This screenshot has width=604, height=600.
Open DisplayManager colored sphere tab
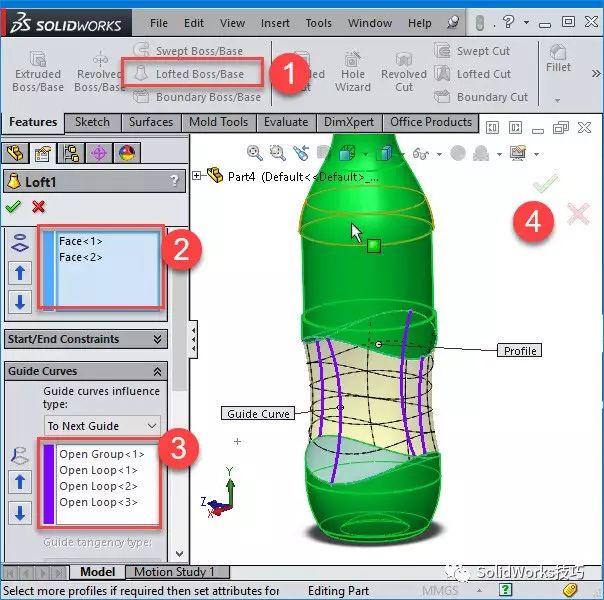point(127,153)
